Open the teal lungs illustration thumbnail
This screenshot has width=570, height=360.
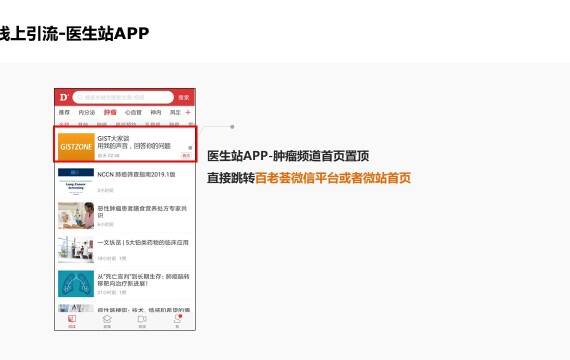76,284
